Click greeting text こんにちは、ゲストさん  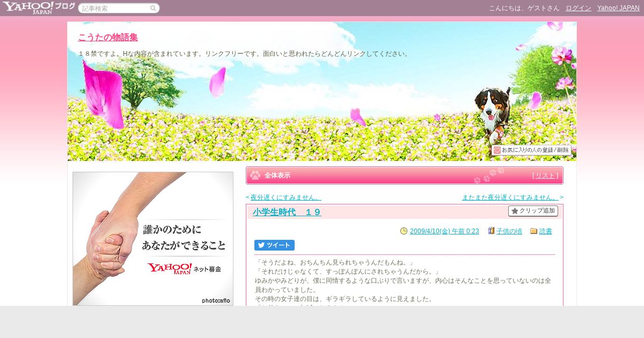click(x=524, y=8)
